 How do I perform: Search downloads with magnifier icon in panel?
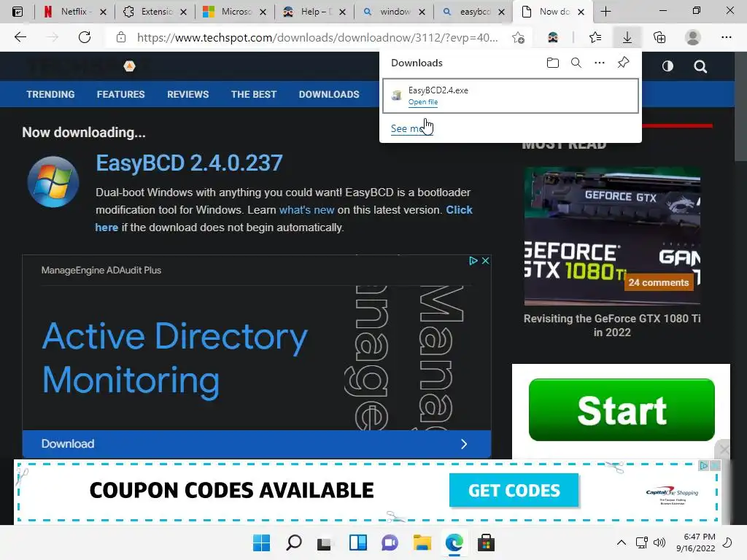[576, 63]
